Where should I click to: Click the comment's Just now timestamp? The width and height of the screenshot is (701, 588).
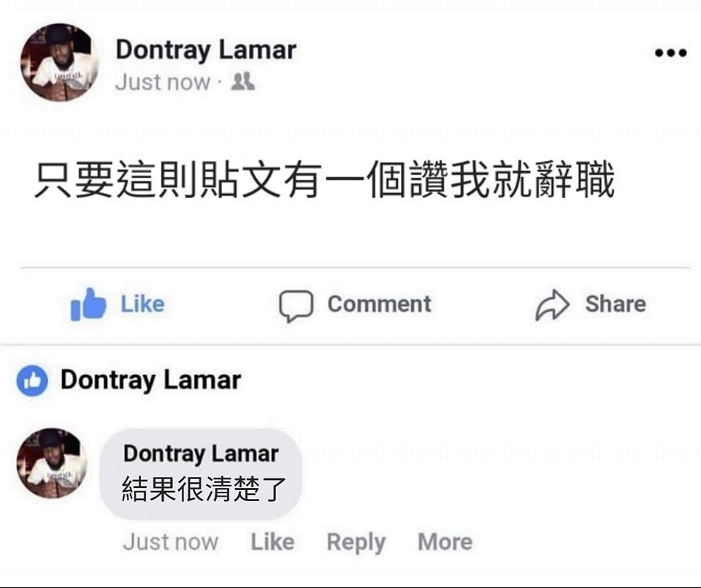coord(171,542)
